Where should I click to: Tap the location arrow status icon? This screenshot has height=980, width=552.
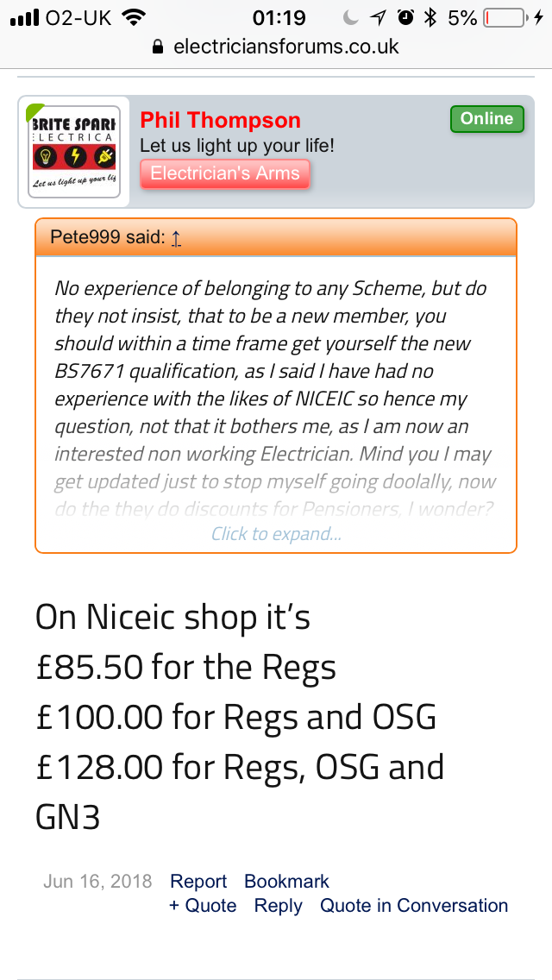tap(378, 18)
